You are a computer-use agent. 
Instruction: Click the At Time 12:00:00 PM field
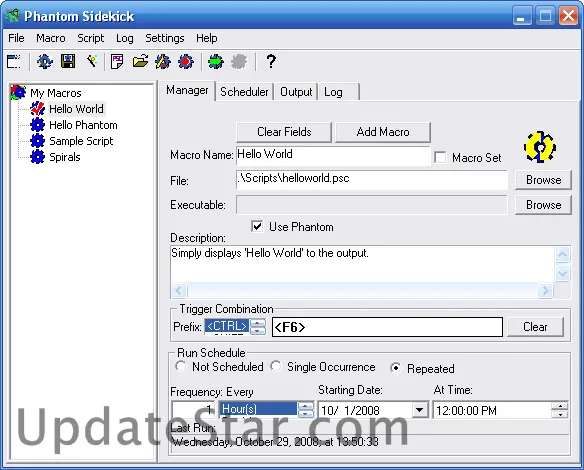coord(492,410)
